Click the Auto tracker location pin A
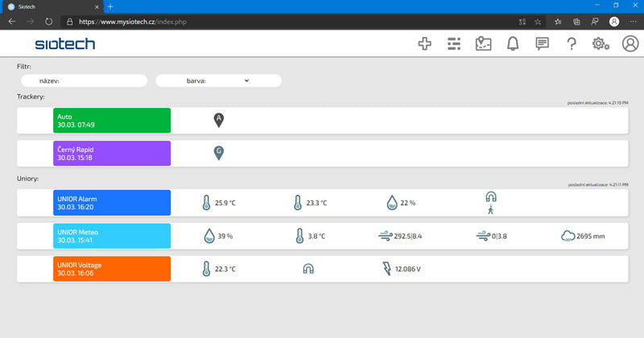 coord(219,121)
